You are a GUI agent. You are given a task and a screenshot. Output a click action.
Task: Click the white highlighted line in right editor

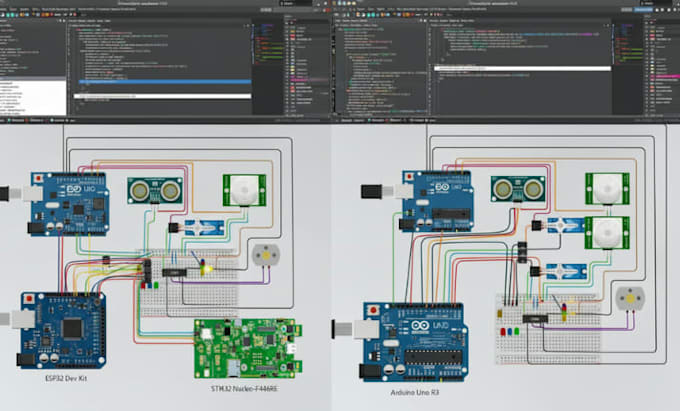523,68
